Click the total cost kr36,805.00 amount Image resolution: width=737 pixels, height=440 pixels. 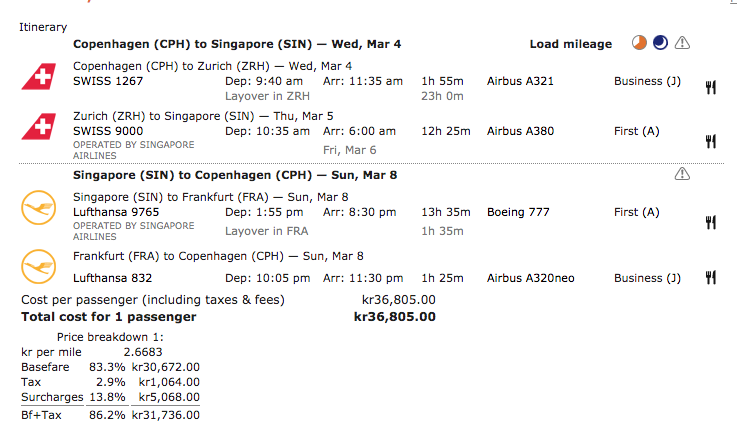[x=395, y=317]
